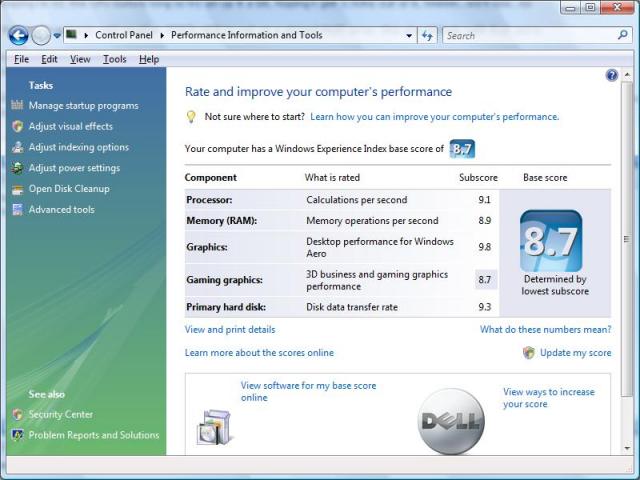The height and width of the screenshot is (480, 640).
Task: Click the Gaming graphics row label
Action: 224,280
